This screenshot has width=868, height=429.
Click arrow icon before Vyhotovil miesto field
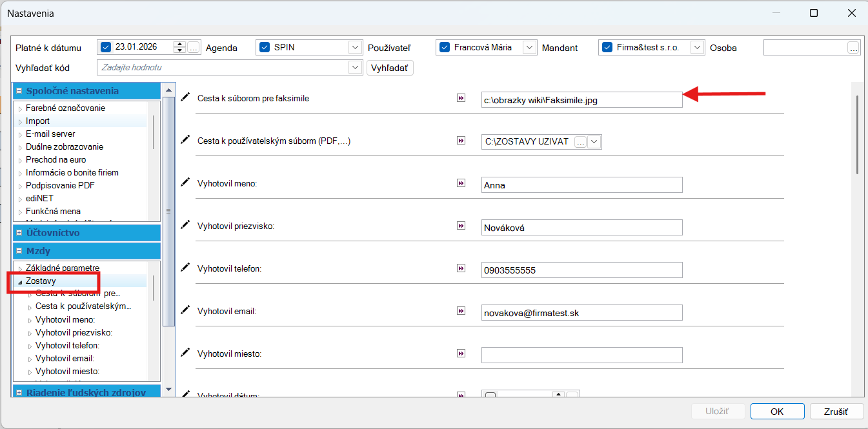pyautogui.click(x=461, y=354)
